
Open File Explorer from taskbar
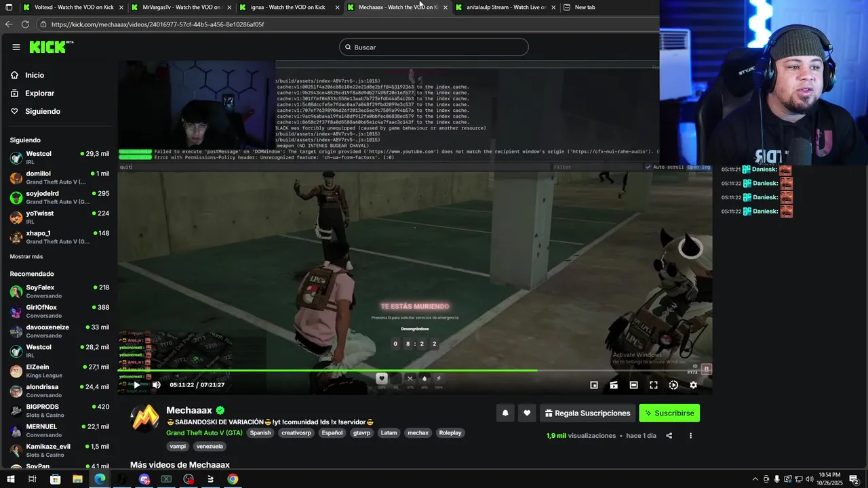point(77,479)
